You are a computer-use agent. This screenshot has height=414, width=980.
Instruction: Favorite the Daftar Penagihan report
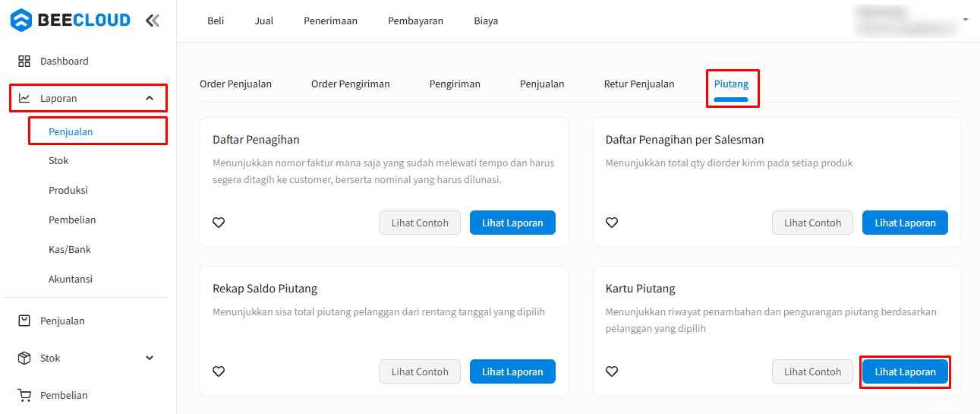tap(219, 223)
